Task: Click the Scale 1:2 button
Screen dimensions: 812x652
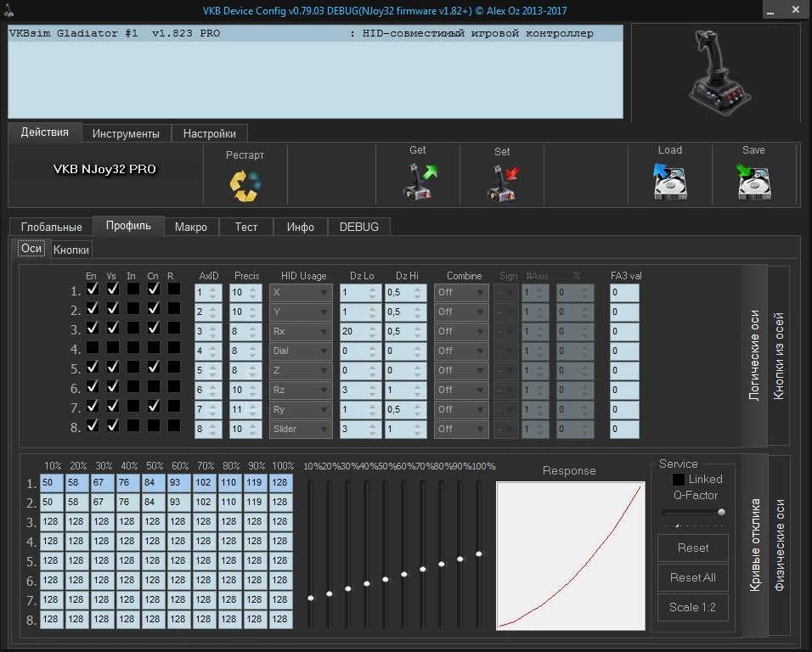Action: (693, 608)
